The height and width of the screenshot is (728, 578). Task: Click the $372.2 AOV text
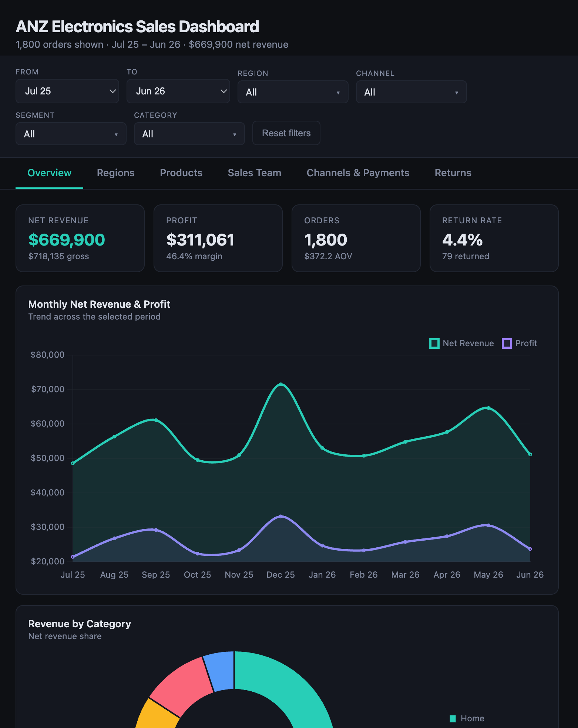tap(328, 256)
